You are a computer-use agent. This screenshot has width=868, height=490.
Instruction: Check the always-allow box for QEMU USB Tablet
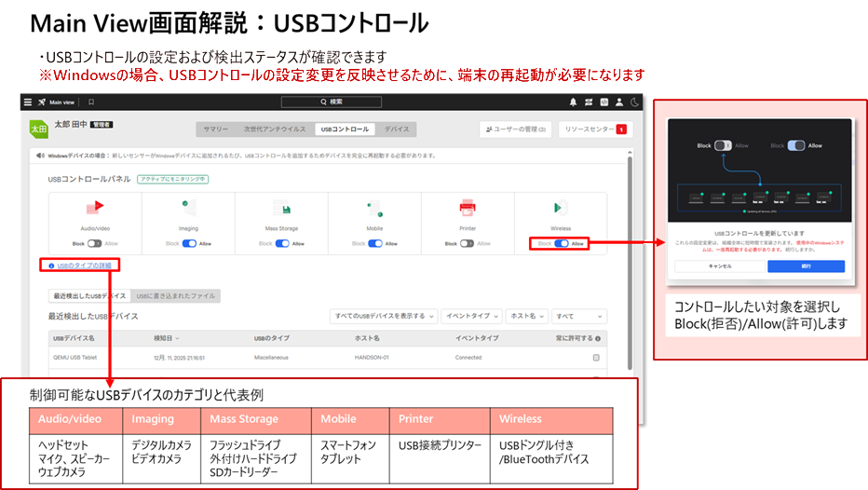pyautogui.click(x=596, y=358)
